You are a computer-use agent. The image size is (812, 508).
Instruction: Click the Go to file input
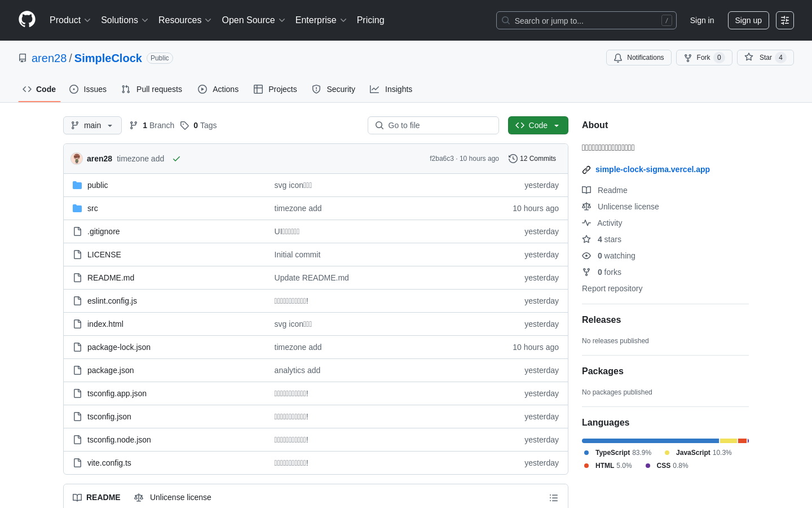433,125
